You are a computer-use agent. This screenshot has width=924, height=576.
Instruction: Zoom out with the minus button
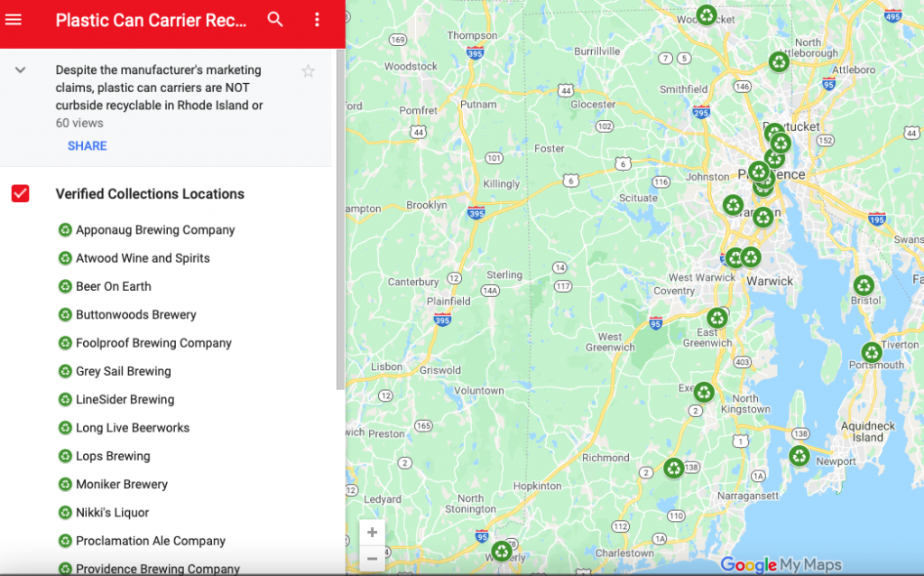(372, 559)
